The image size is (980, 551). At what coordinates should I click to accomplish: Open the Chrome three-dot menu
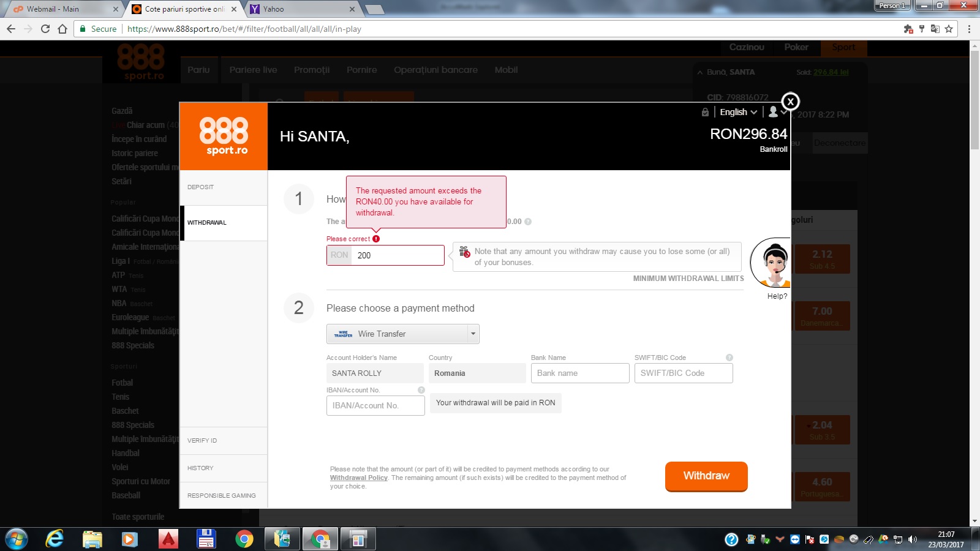coord(969,29)
